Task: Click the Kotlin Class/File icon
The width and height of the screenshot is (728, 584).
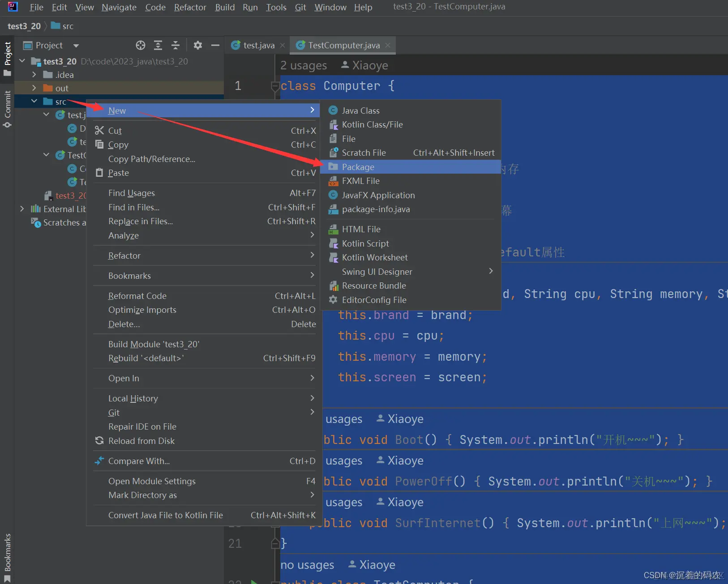Action: pyautogui.click(x=333, y=124)
